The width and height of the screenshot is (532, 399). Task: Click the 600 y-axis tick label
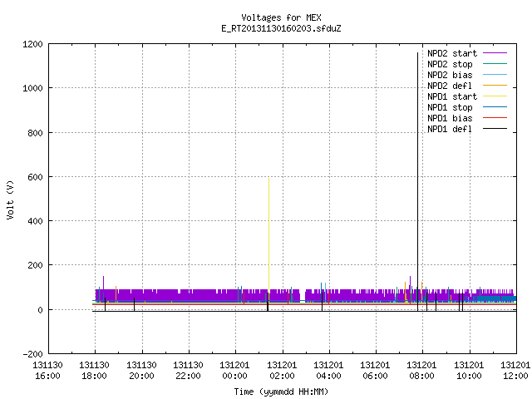click(x=35, y=177)
